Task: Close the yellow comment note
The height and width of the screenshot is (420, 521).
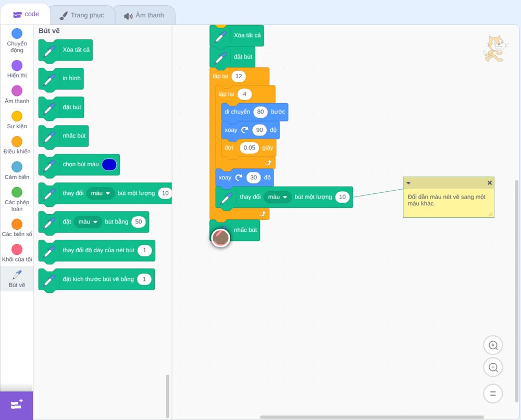Action: pos(489,183)
